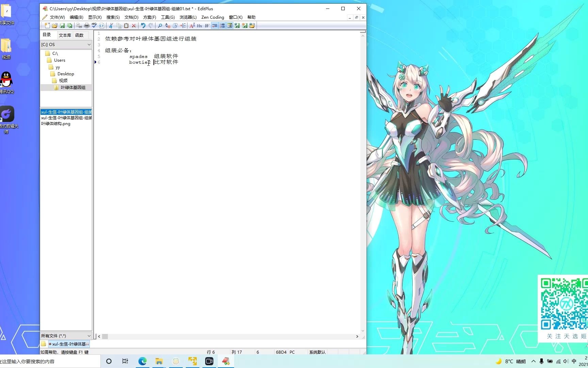The width and height of the screenshot is (588, 368).
Task: Open the 文件(W) menu
Action: 57,17
